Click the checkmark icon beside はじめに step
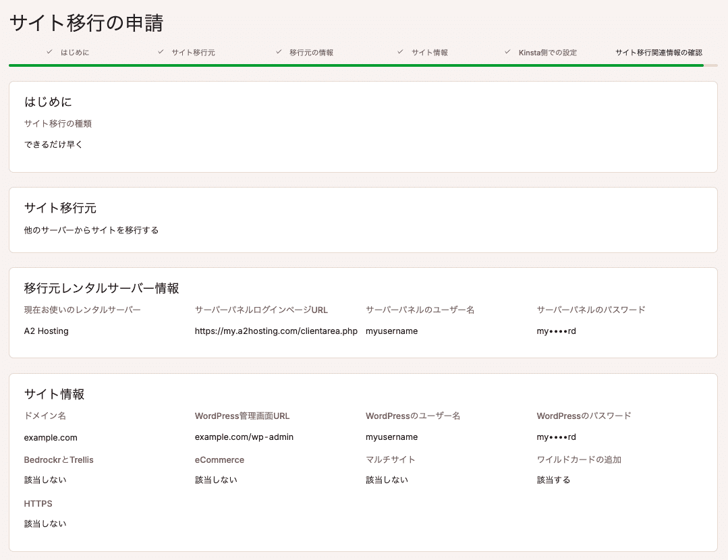The width and height of the screenshot is (728, 560). click(x=48, y=51)
